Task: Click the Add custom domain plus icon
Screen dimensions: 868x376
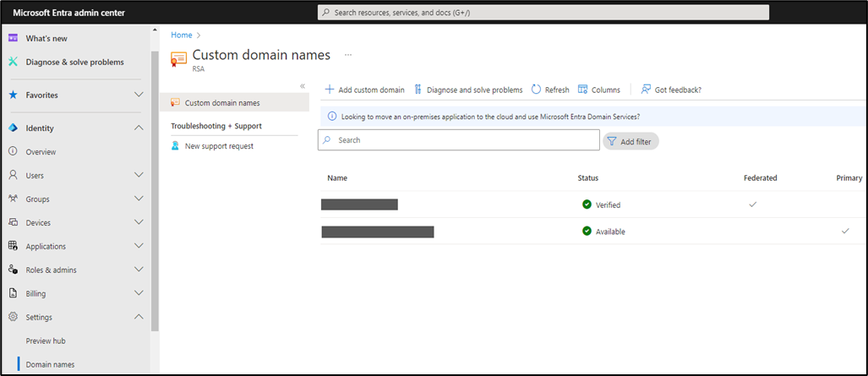Action: tap(330, 90)
